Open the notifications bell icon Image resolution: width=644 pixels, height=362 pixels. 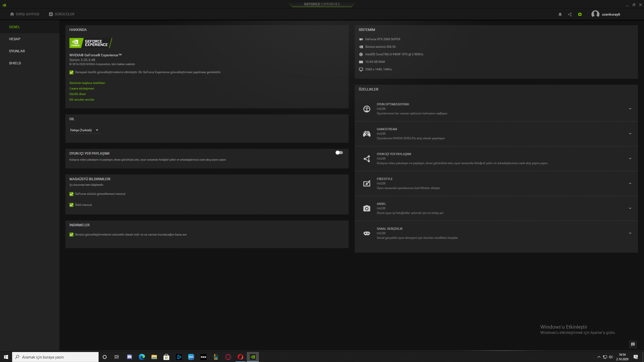tap(560, 14)
